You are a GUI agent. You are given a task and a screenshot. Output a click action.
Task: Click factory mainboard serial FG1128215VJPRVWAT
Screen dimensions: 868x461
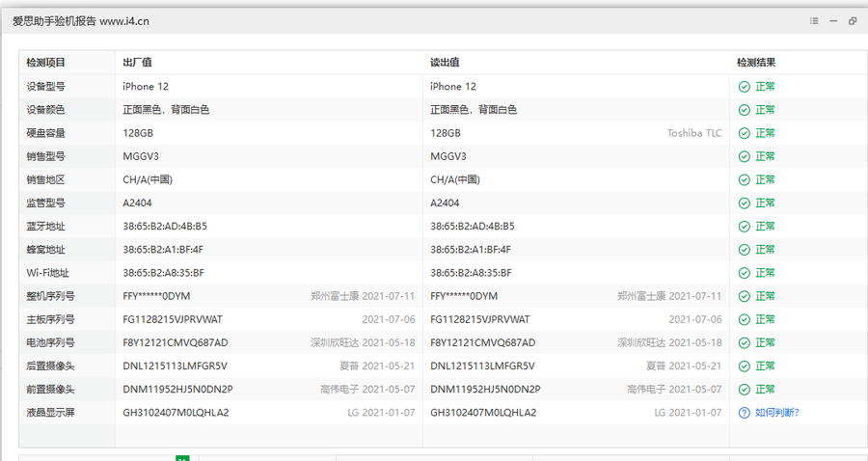173,319
